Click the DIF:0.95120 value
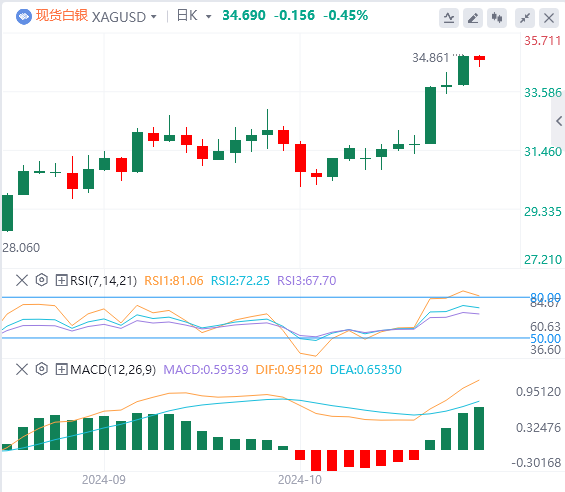This screenshot has width=565, height=492. pos(289,369)
